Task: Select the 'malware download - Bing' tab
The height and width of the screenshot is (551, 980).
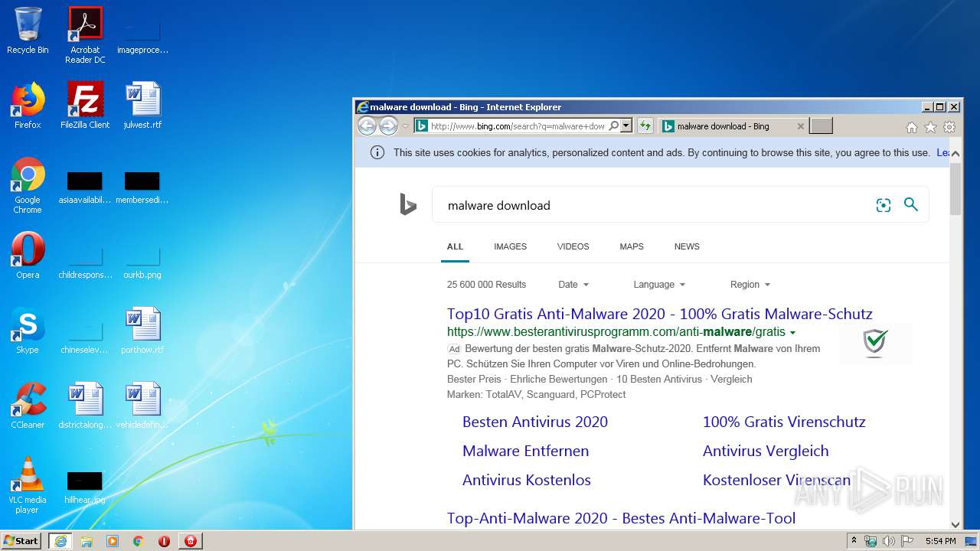Action: pyautogui.click(x=724, y=126)
